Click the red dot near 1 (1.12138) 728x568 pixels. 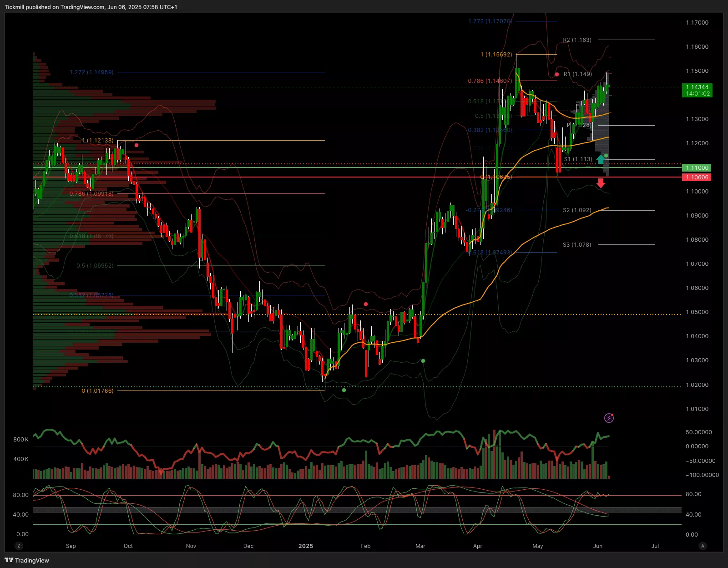click(136, 145)
